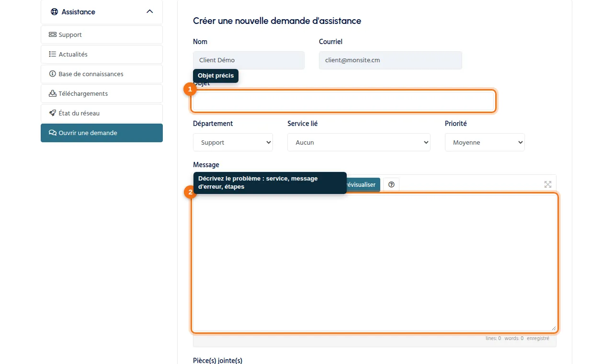
Task: Click the Actualités list icon
Action: coord(53,54)
